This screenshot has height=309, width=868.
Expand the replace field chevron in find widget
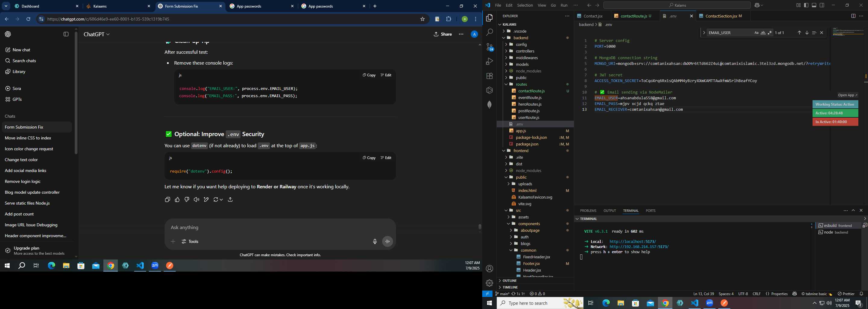(704, 33)
